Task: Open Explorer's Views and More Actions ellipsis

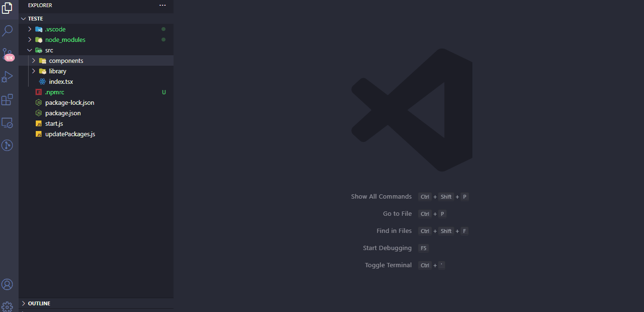Action: tap(163, 5)
